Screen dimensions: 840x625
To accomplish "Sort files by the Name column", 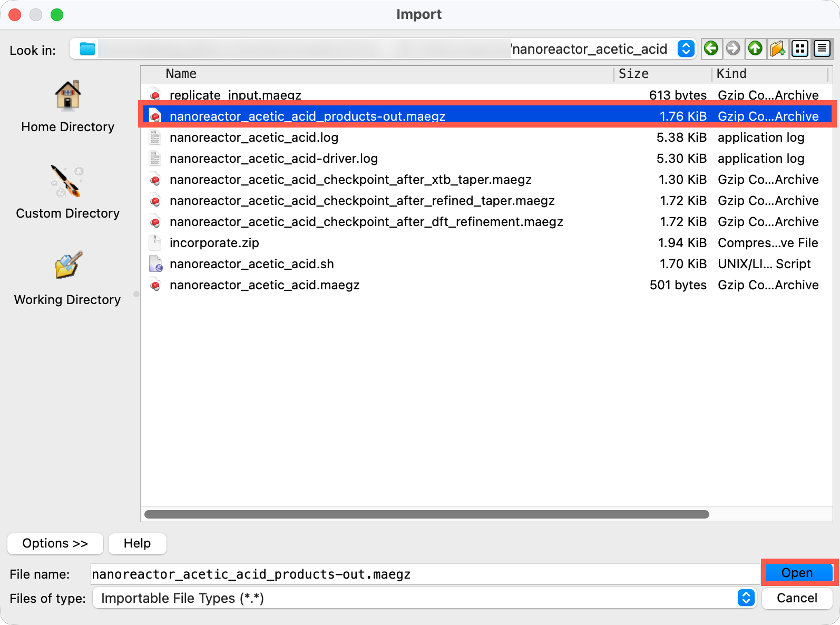I will (181, 74).
